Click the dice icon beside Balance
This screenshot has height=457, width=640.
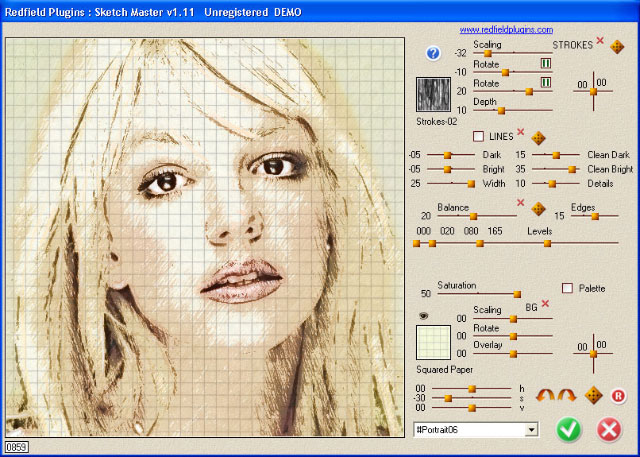click(538, 209)
